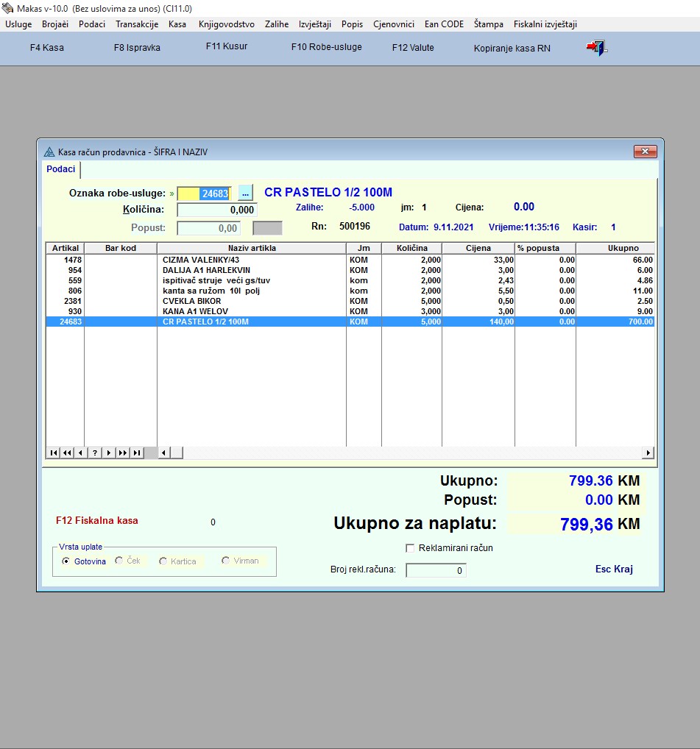Select the Kartica payment option
This screenshot has width=700, height=749.
coord(163,561)
